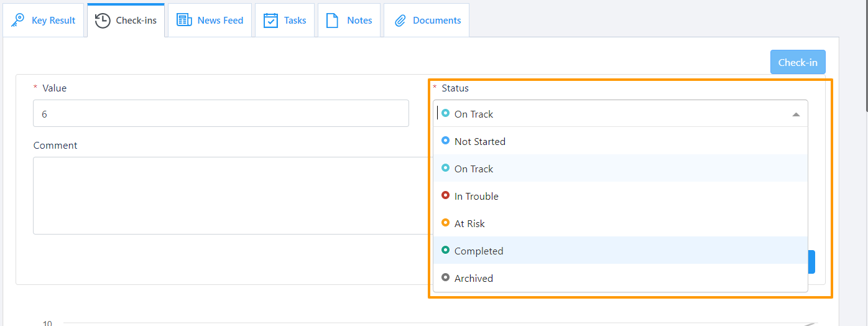Pick Completed in the Status dropdown
Screen dimensions: 868x326
478,251
